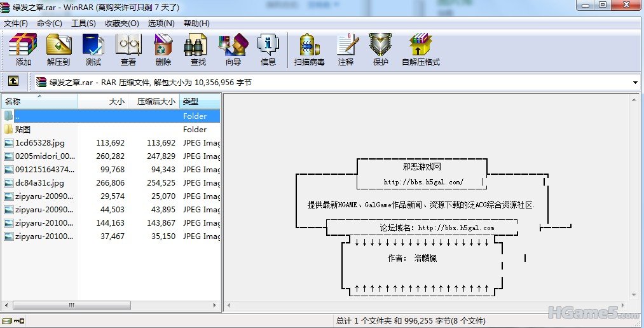
Task: Click file list scroll right arrow
Action: click(215, 305)
